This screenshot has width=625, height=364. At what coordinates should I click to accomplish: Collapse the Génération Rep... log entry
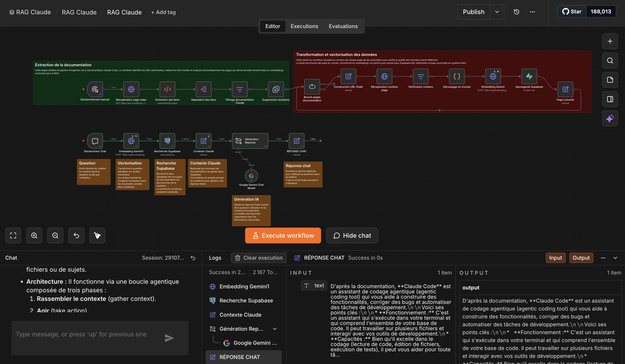pos(275,329)
